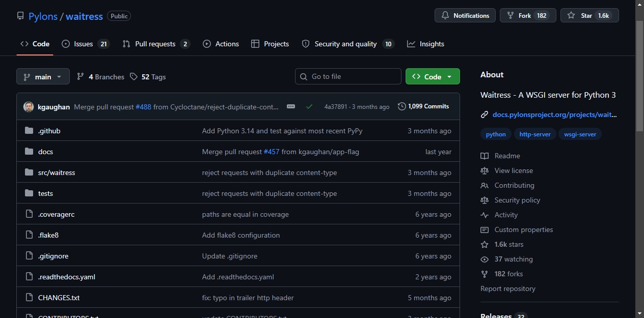644x318 pixels.
Task: Click the scrollbar down arrow
Action: tap(639, 313)
